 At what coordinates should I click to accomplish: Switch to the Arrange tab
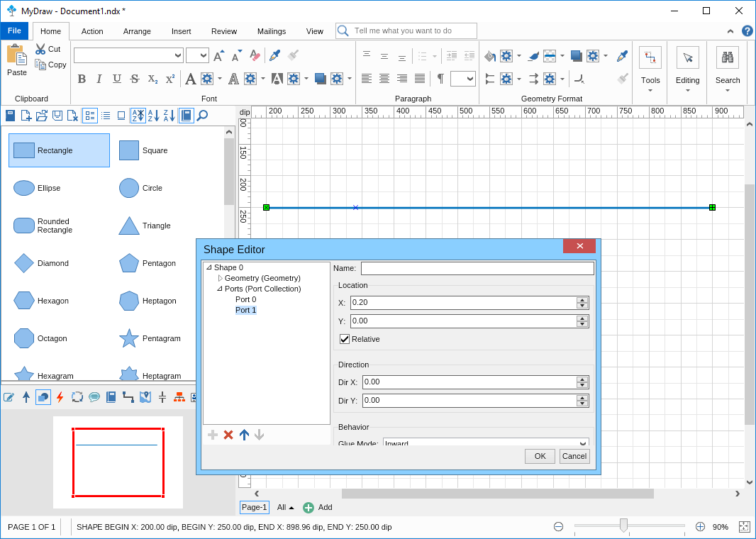tap(137, 31)
